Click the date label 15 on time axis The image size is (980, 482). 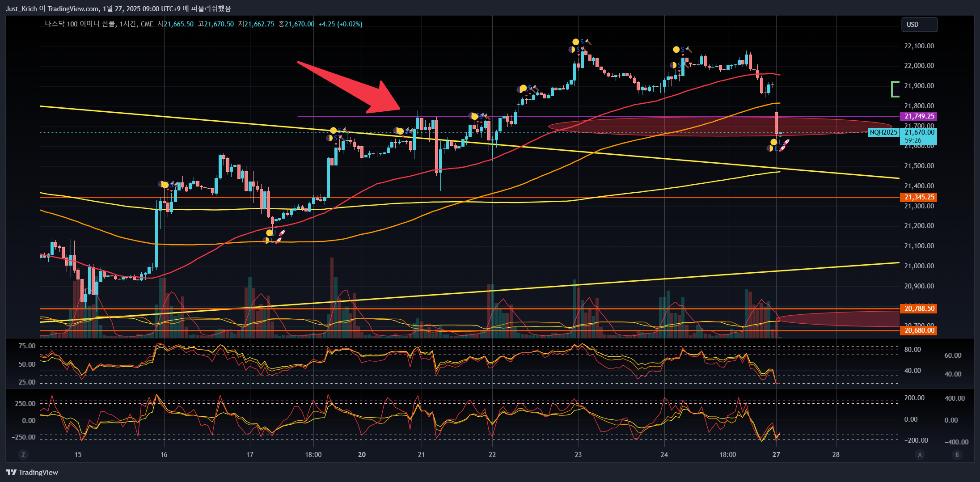78,455
